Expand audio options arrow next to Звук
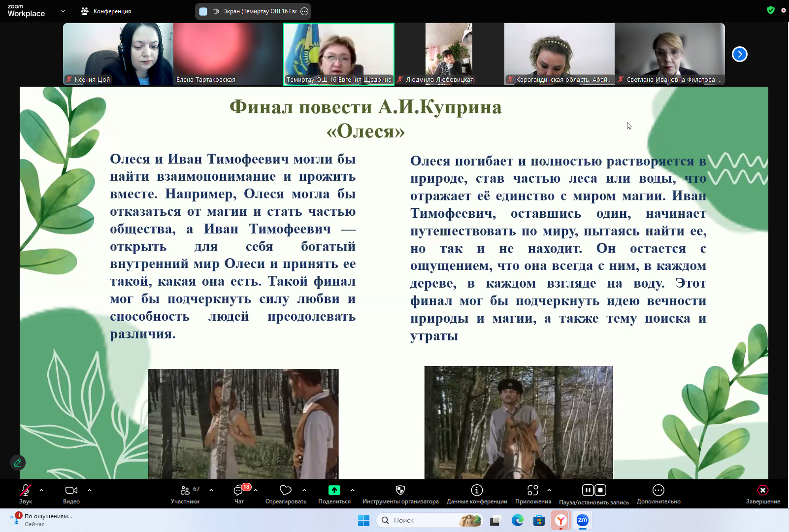Viewport: 789px width, 532px height. (41, 490)
